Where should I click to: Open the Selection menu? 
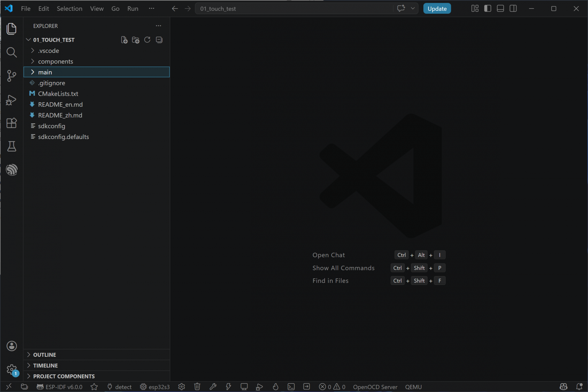pos(69,8)
